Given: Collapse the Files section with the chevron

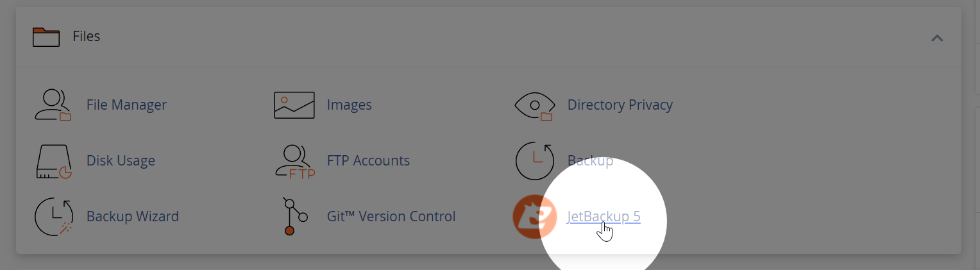Looking at the screenshot, I should (937, 38).
